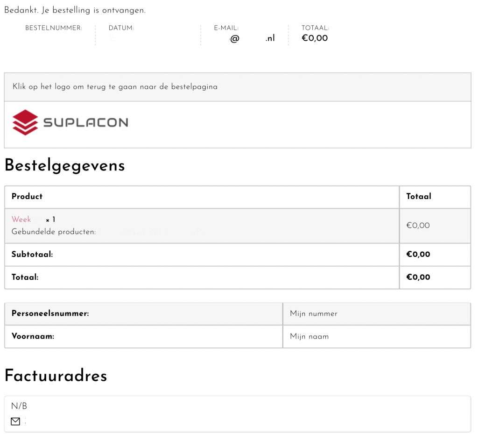Screen dimensions: 478x448
Task: Click the SUPLACON wordmark text
Action: click(85, 123)
